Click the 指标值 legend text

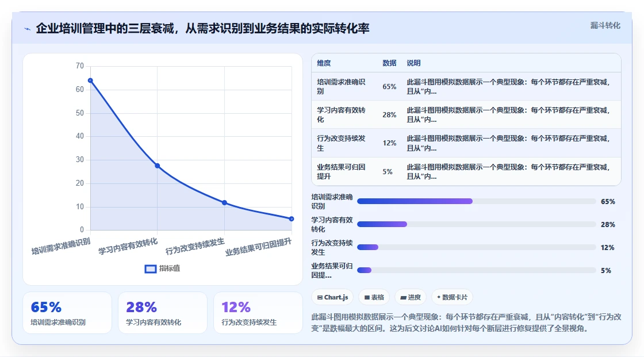(x=170, y=268)
